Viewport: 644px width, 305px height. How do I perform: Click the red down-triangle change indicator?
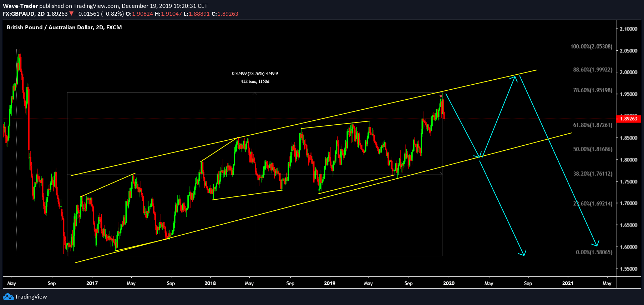[x=71, y=14]
